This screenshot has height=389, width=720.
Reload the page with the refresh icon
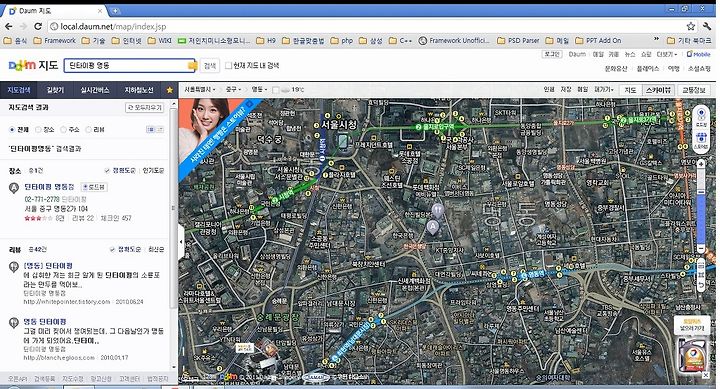click(38, 27)
